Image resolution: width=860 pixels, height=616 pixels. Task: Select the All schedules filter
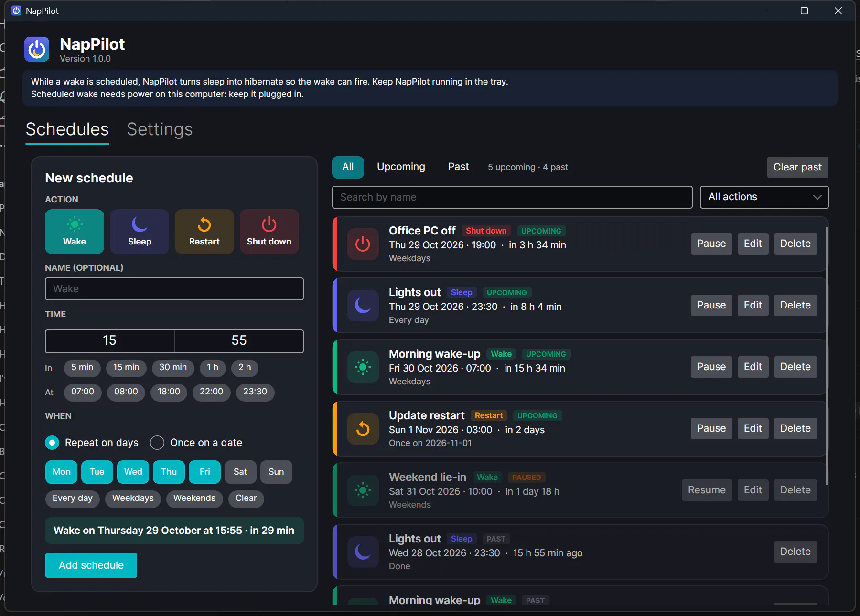pyautogui.click(x=348, y=167)
